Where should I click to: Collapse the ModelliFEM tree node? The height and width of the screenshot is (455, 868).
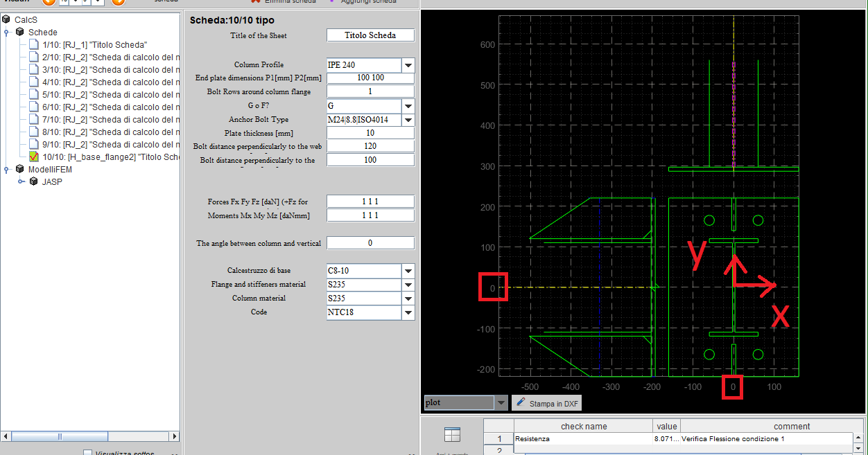7,170
